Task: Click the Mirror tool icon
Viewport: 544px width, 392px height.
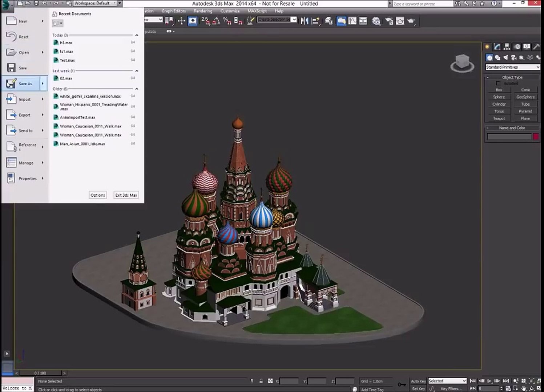Action: [x=305, y=21]
